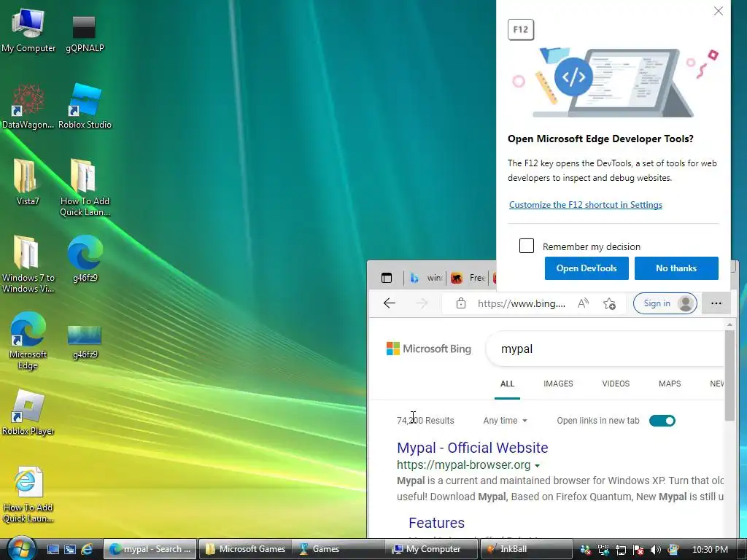Check Remember my decision checkbox

tap(527, 246)
